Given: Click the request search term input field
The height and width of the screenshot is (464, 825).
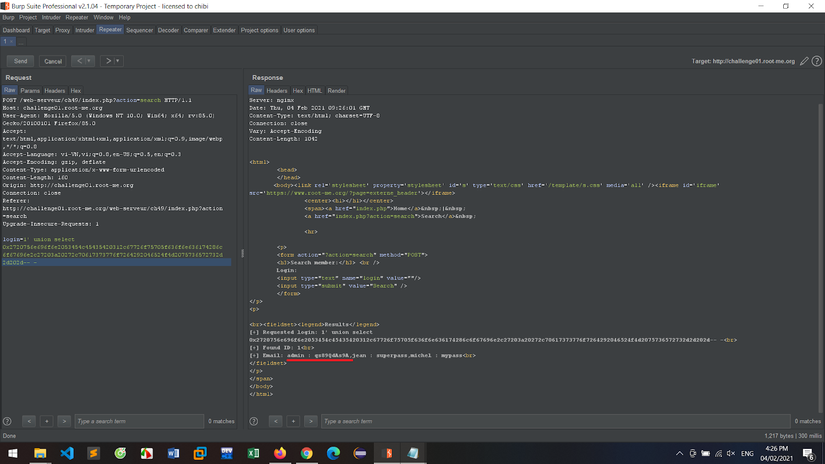Looking at the screenshot, I should click(138, 422).
